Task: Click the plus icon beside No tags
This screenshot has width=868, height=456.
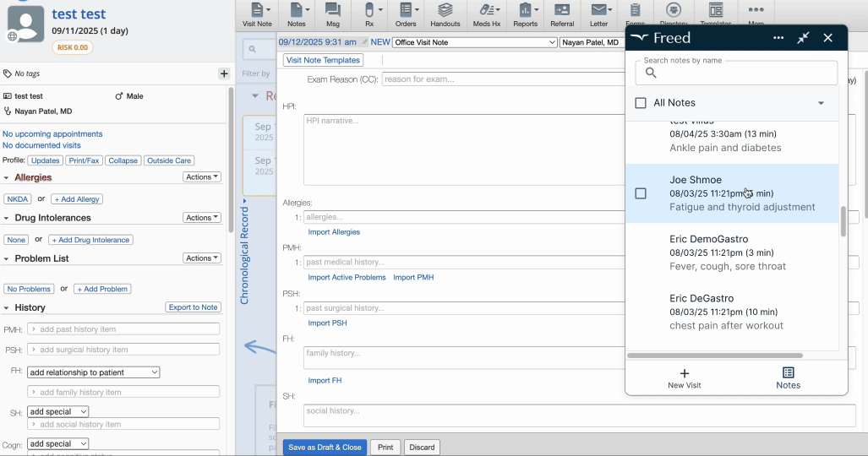Action: (224, 73)
